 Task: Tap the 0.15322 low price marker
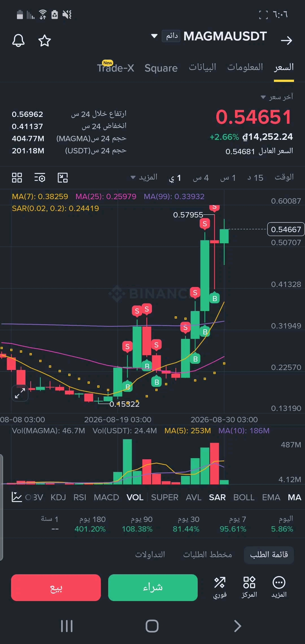coord(125,404)
